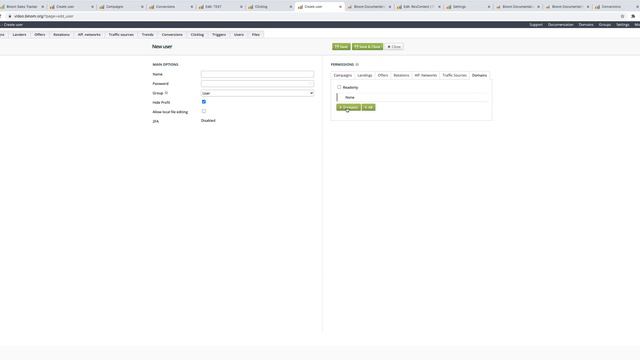The width and height of the screenshot is (640, 360).
Task: Open Trends in the main navigation
Action: pos(147,35)
